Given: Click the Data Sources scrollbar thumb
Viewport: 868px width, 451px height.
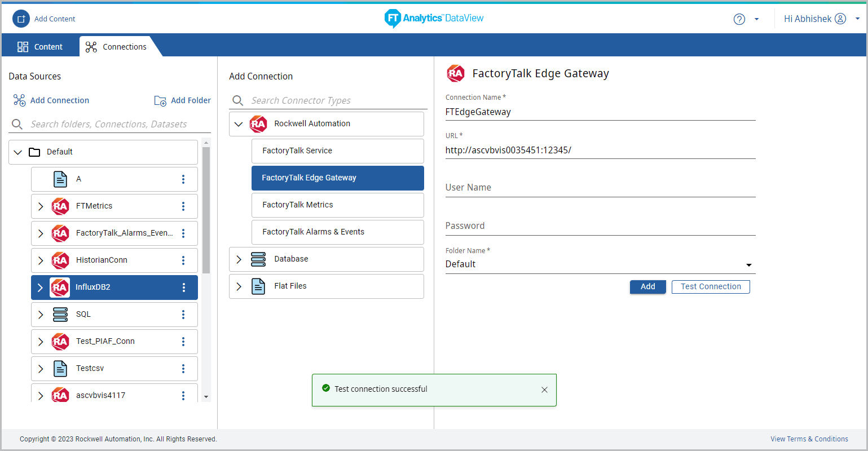Looking at the screenshot, I should click(206, 210).
